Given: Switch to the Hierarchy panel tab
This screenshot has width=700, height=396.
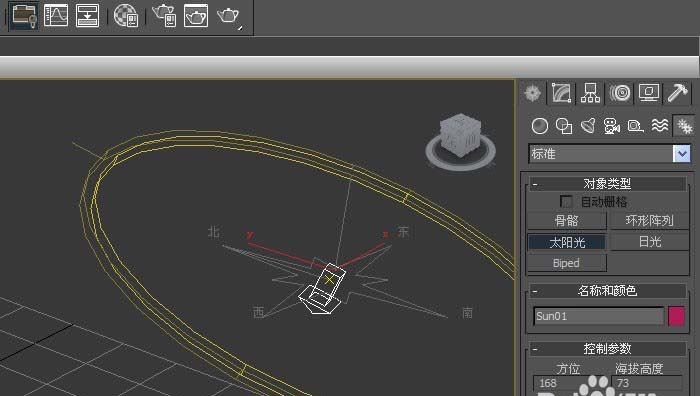Looking at the screenshot, I should point(591,93).
